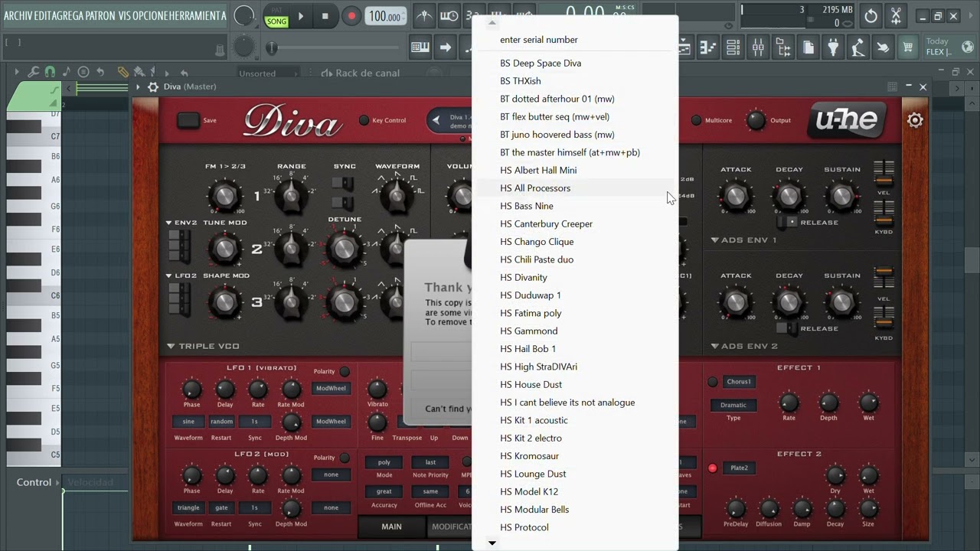Open the TRIPLE VCO module selector
Screen dimensions: 980x551
coord(203,346)
